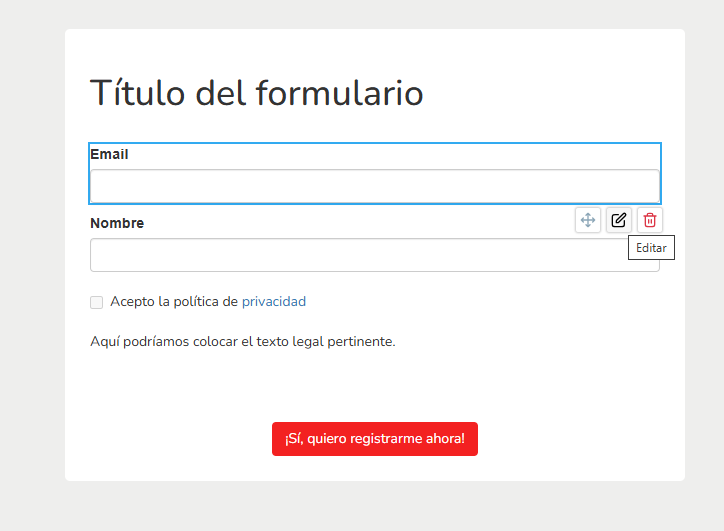724x531 pixels.
Task: Delete the Nombre field with trash icon
Action: point(650,220)
